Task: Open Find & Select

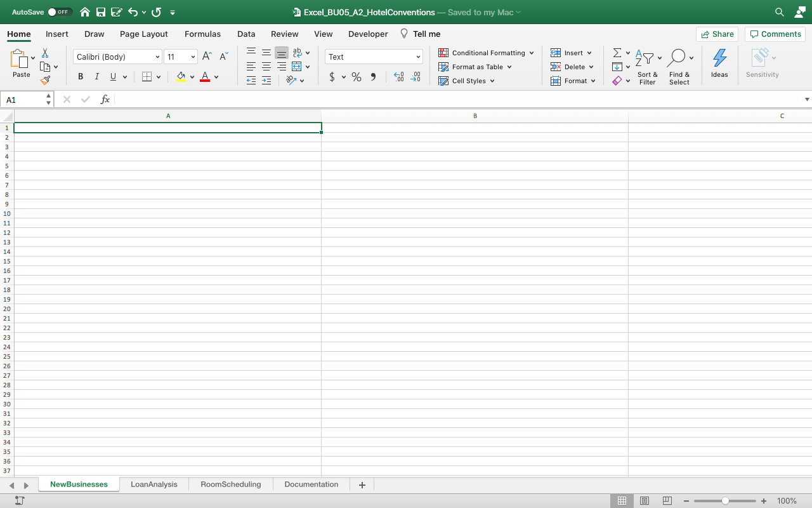Action: (x=679, y=67)
